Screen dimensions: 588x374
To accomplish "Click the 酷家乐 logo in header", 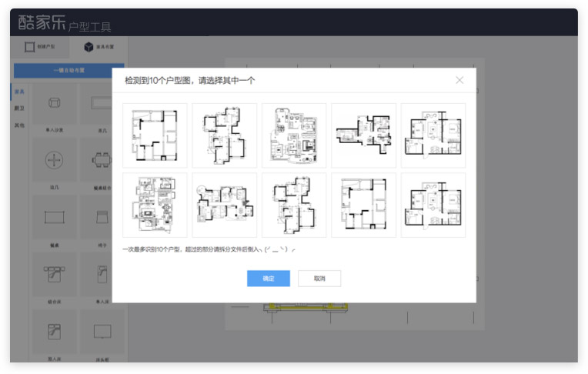I will click(42, 22).
